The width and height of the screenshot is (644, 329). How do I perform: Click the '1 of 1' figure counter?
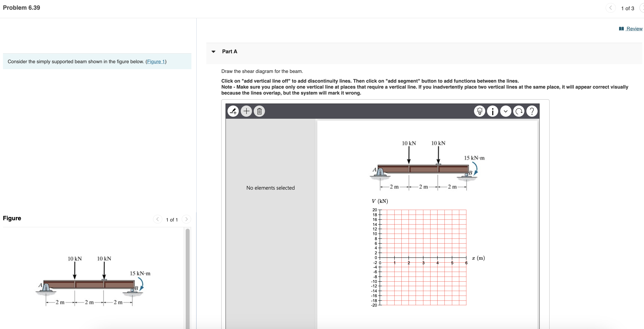[172, 220]
